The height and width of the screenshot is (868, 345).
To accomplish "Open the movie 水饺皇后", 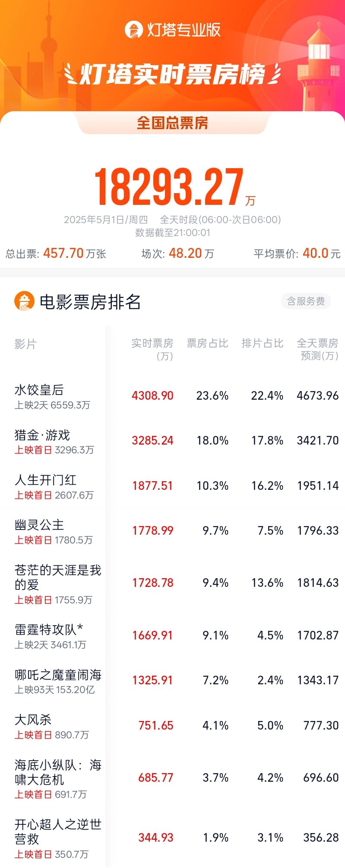I will point(172,396).
